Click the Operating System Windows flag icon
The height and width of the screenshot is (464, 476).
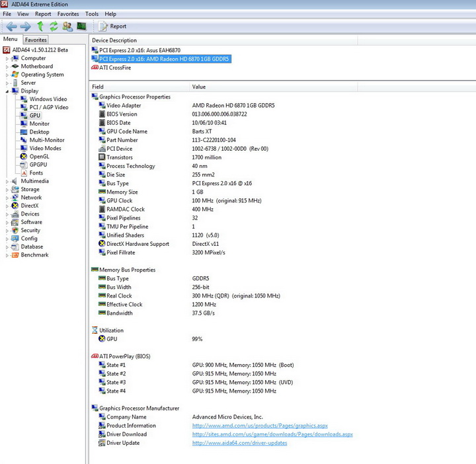pyautogui.click(x=15, y=74)
